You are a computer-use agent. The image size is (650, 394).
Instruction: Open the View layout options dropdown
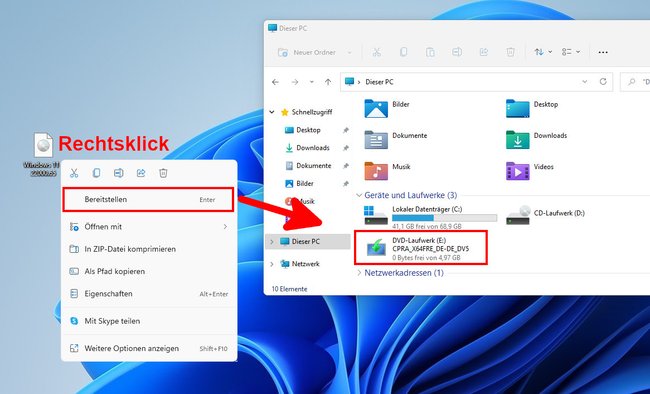coord(571,52)
